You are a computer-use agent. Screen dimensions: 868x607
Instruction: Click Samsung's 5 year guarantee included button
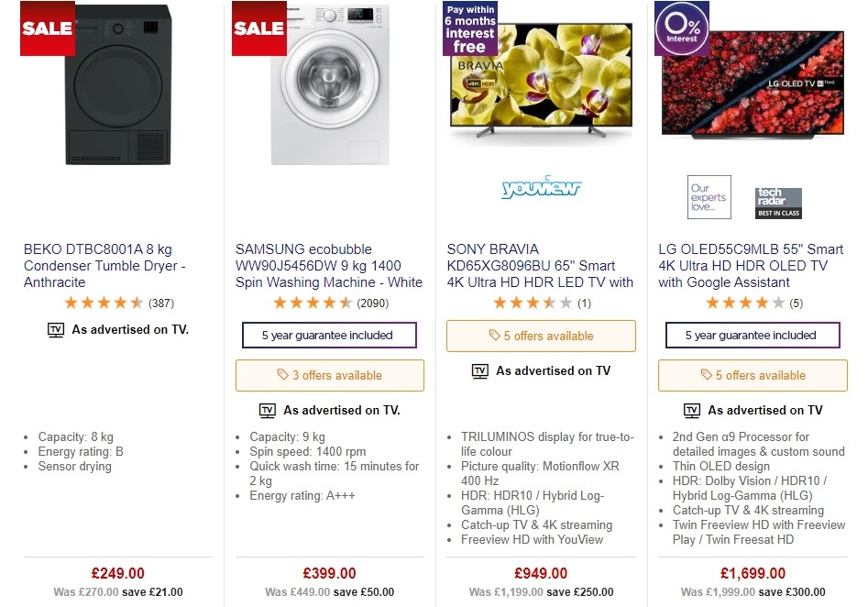[329, 335]
